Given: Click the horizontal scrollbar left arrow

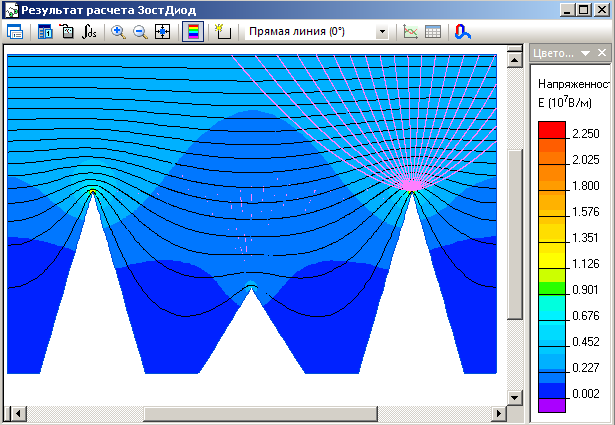Looking at the screenshot, I should 17,413.
